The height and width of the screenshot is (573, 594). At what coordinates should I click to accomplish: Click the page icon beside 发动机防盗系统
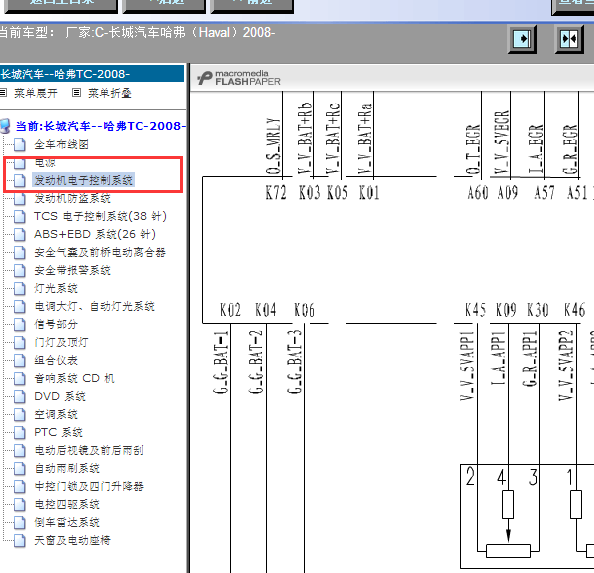pyautogui.click(x=20, y=198)
